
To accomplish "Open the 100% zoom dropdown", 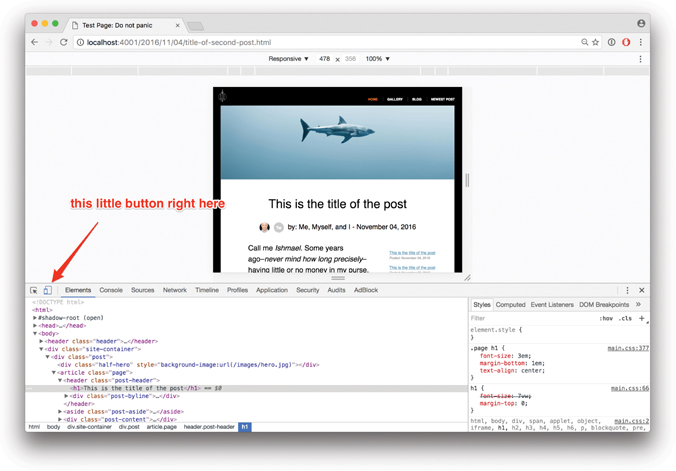I will [x=377, y=59].
